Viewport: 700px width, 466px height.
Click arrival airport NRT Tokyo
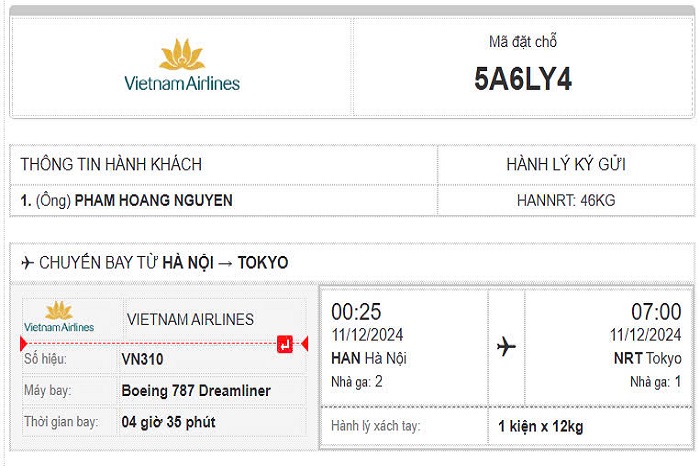(x=647, y=358)
